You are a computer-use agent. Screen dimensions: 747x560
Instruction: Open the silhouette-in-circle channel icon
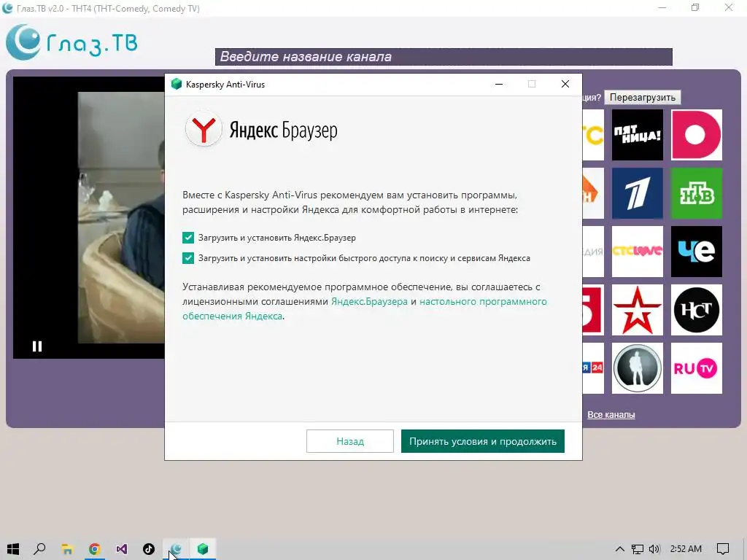point(637,368)
